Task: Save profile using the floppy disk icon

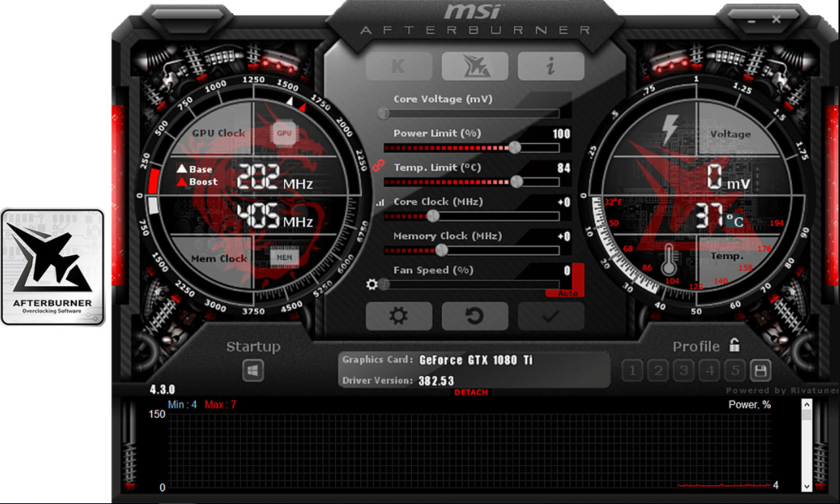Action: pos(761,370)
